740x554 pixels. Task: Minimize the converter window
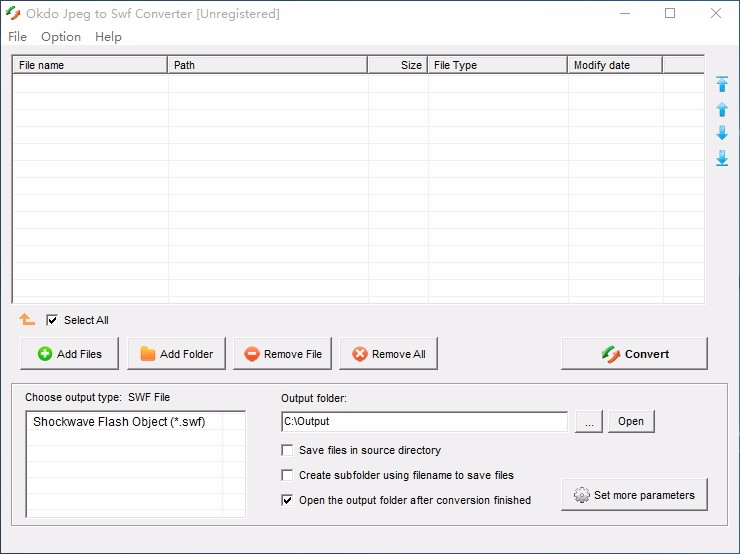[x=625, y=14]
